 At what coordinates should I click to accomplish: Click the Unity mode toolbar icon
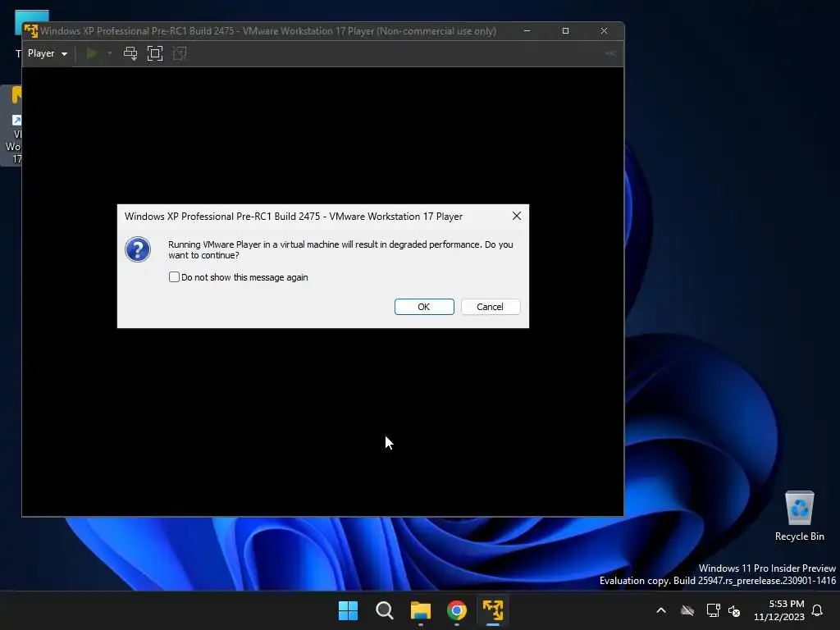(180, 53)
